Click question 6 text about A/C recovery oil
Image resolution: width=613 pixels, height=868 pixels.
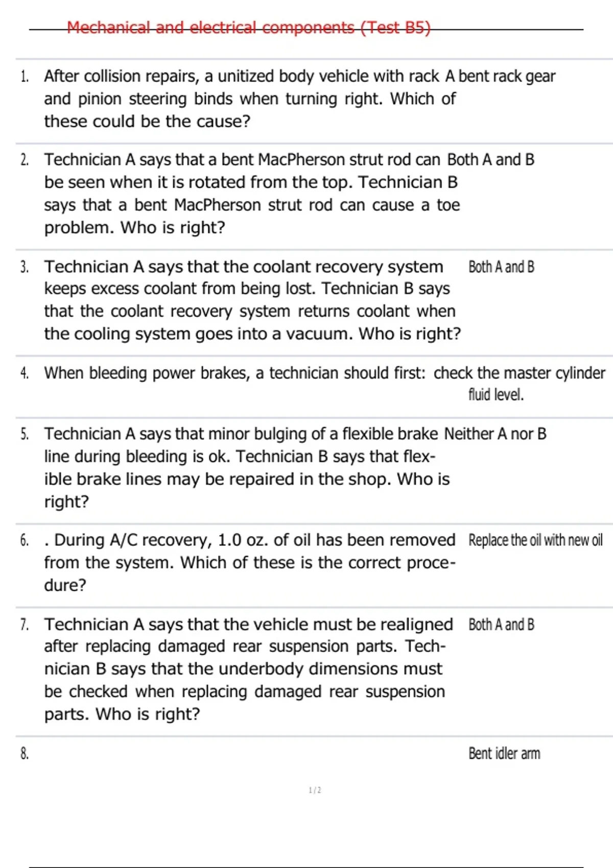tap(249, 562)
